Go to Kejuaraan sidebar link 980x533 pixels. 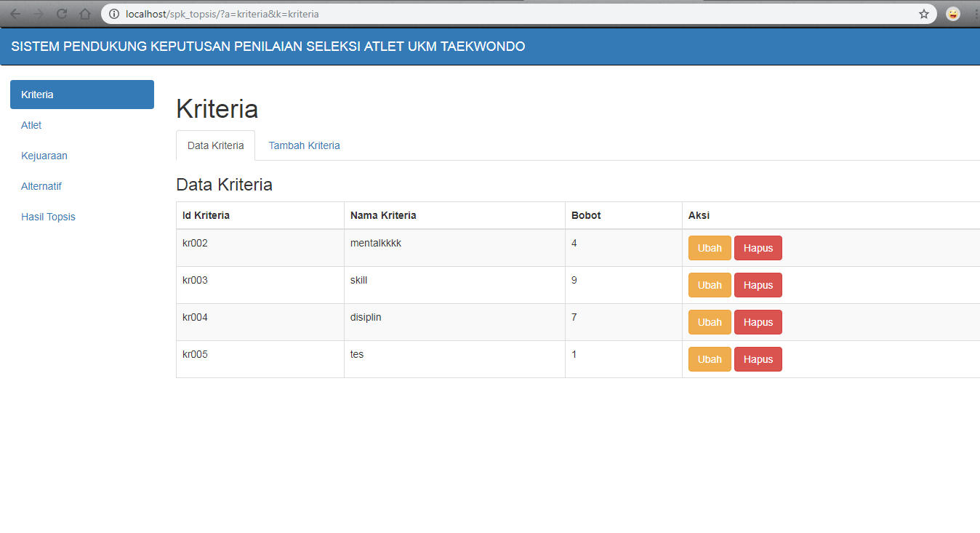44,156
